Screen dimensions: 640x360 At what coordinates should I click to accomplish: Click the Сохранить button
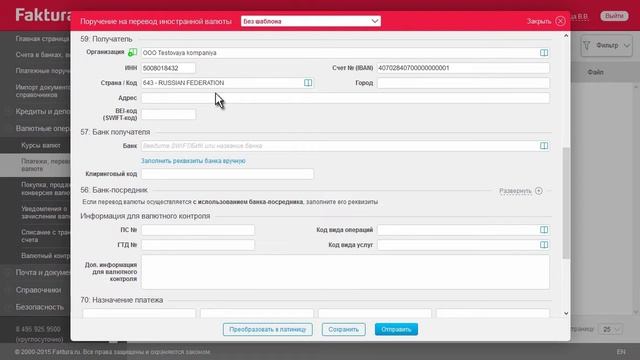(343, 329)
